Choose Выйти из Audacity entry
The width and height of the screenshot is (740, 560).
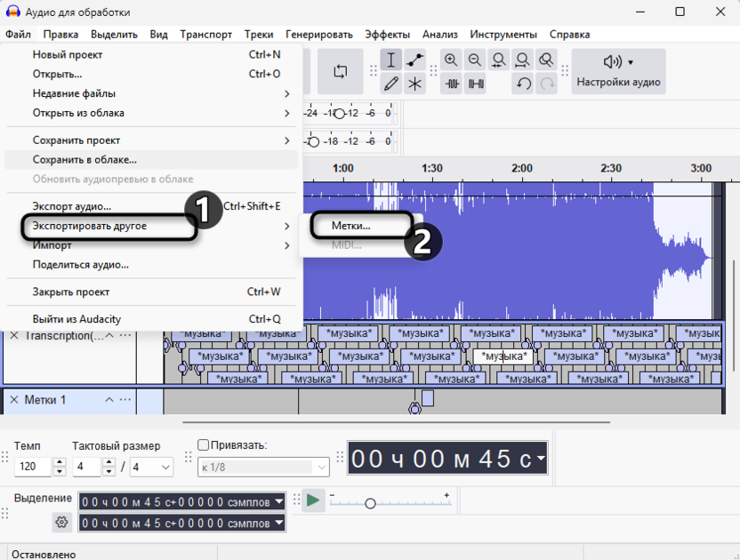click(151, 319)
